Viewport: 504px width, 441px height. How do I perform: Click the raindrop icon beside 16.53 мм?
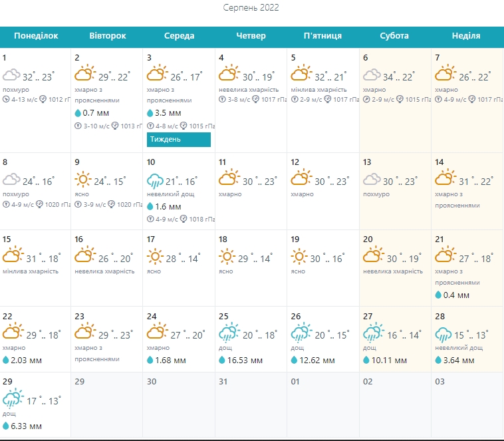click(222, 361)
